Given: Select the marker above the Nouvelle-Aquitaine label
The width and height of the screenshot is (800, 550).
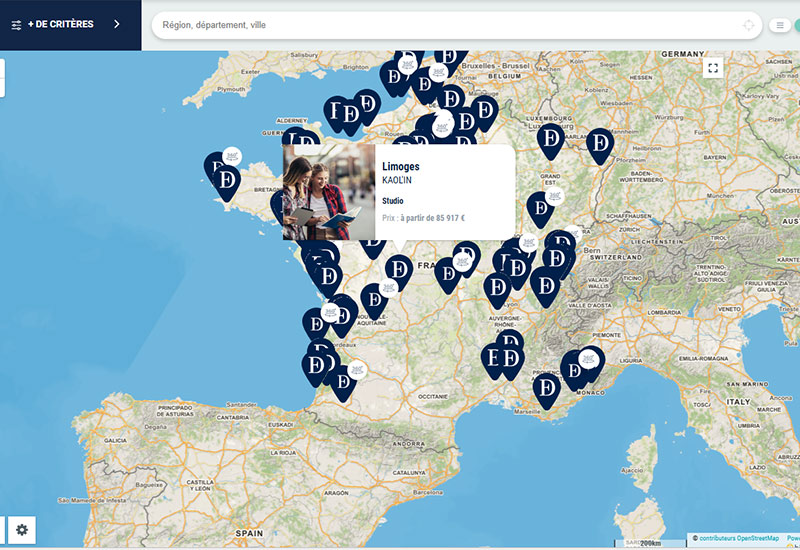Looking at the screenshot, I should pos(374,299).
